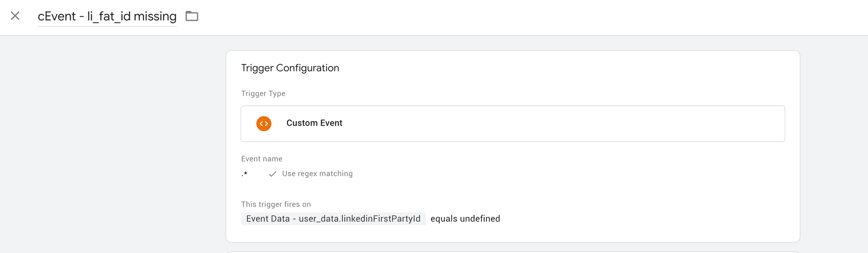Edit the trigger name cEvent - li_fat_id missing
This screenshot has height=253, width=868.
click(x=107, y=16)
